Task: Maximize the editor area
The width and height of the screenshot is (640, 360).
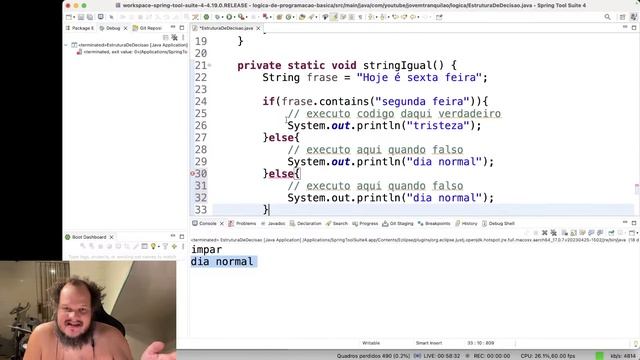Action: point(634,28)
